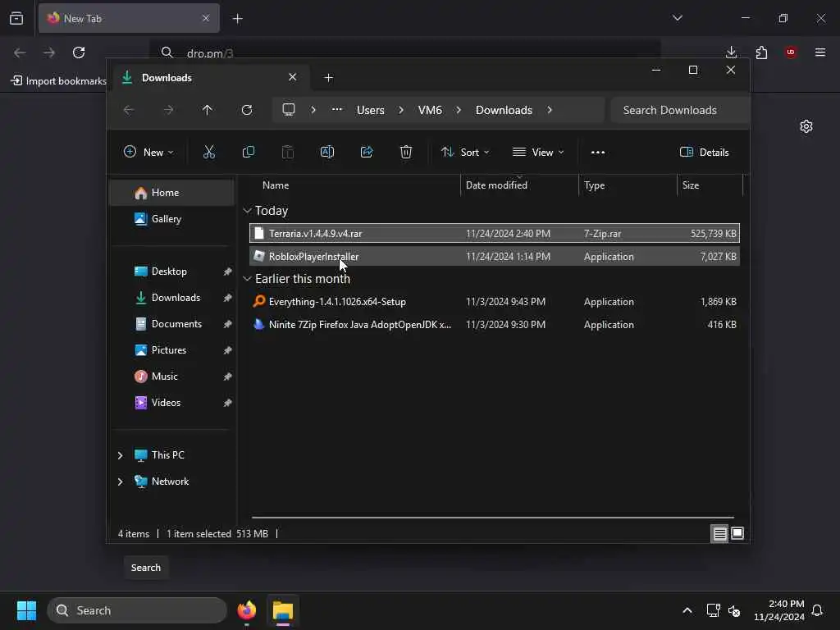Click the Firefox address bar
Screen dimensions: 840x630
tap(404, 52)
